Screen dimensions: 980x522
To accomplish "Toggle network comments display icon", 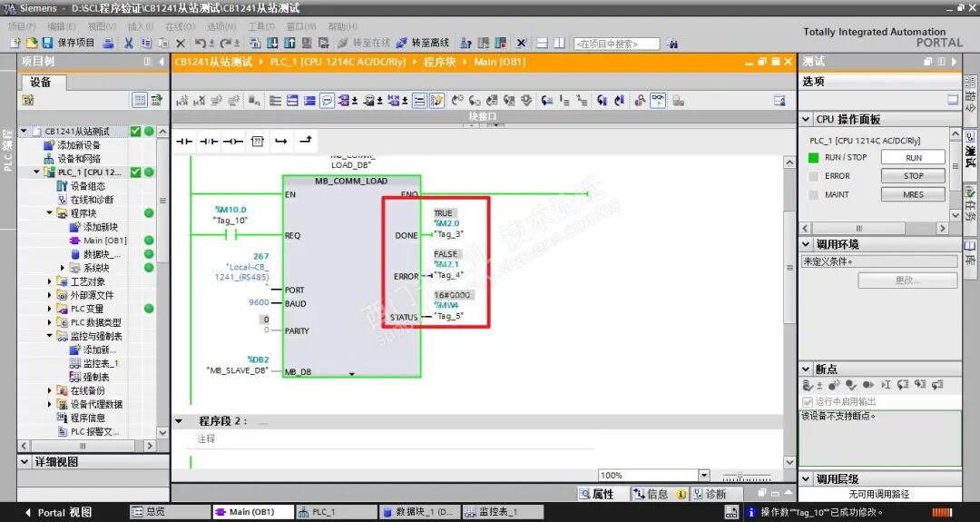I will (327, 100).
